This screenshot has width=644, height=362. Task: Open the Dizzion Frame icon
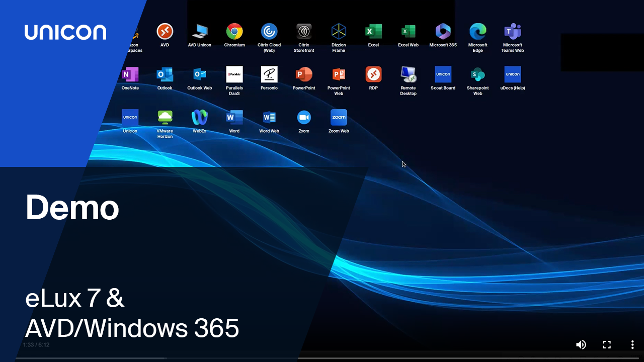[339, 32]
